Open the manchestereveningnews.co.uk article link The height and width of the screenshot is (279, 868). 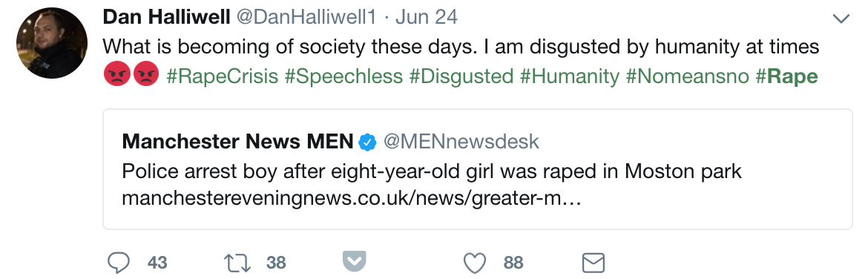(x=352, y=198)
